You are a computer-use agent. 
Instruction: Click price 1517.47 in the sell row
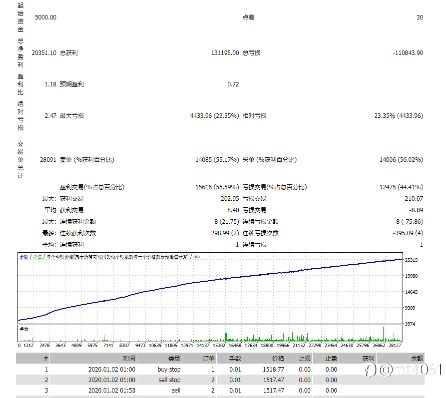click(273, 390)
